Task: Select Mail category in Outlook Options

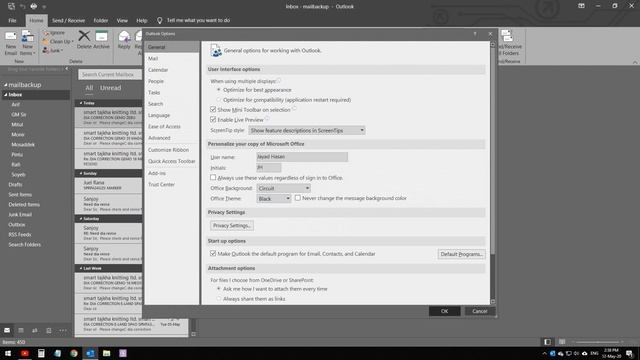Action: (171, 58)
